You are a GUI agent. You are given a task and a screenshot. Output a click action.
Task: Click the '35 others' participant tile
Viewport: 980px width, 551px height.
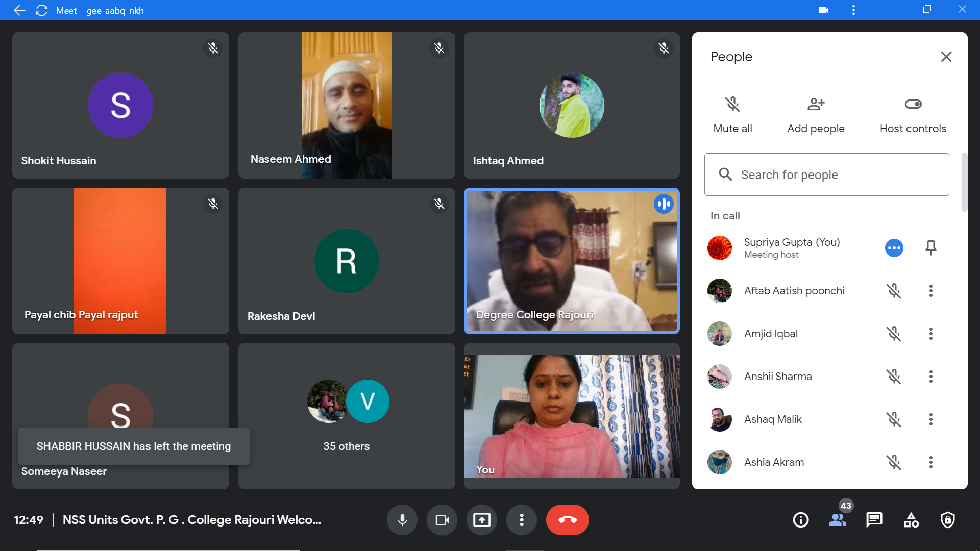click(347, 416)
